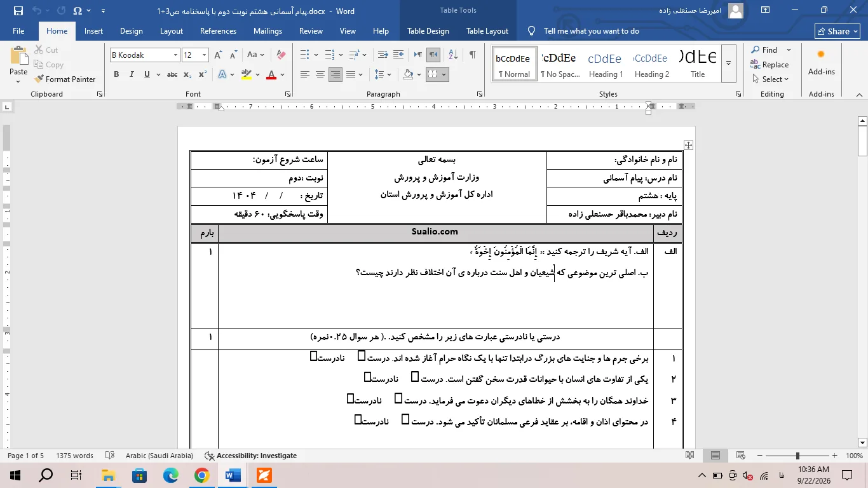This screenshot has height=488, width=868.
Task: Decrease font size with Shrink Font icon
Action: tap(233, 55)
